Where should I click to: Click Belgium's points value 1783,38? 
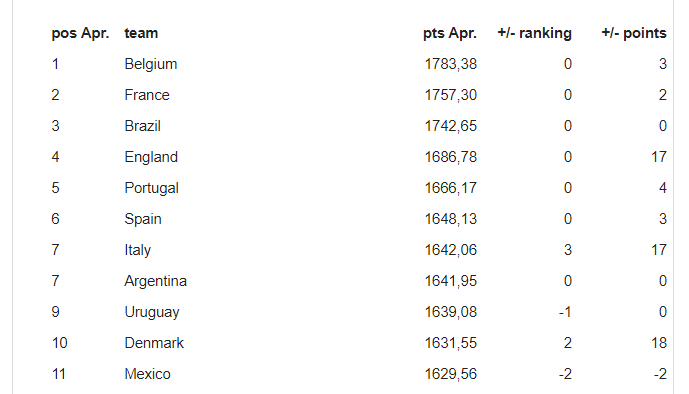[450, 64]
